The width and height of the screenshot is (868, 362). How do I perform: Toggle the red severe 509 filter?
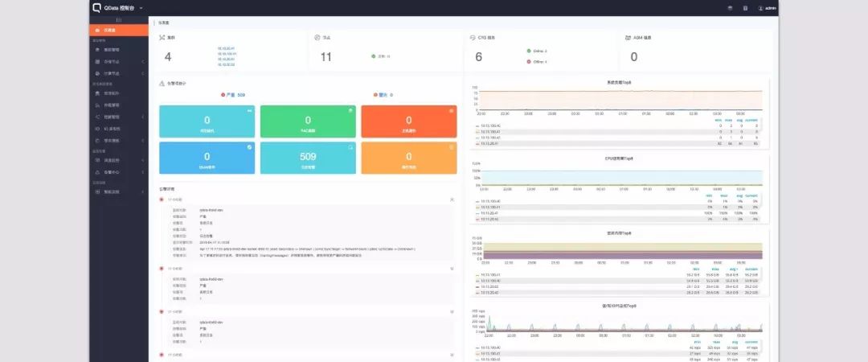[x=233, y=95]
